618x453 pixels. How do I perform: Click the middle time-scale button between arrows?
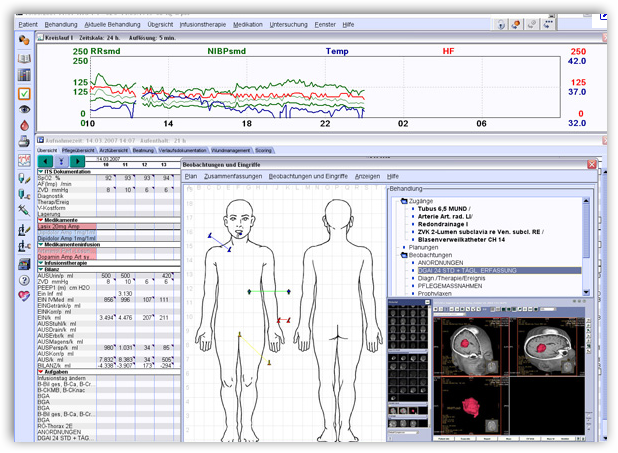tap(61, 161)
